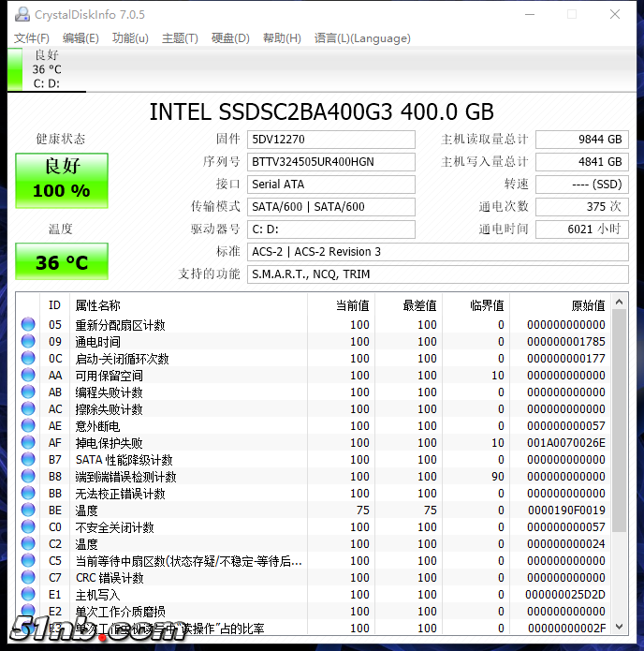The width and height of the screenshot is (644, 651).
Task: Open the 硬盘(D) menu
Action: pyautogui.click(x=230, y=38)
